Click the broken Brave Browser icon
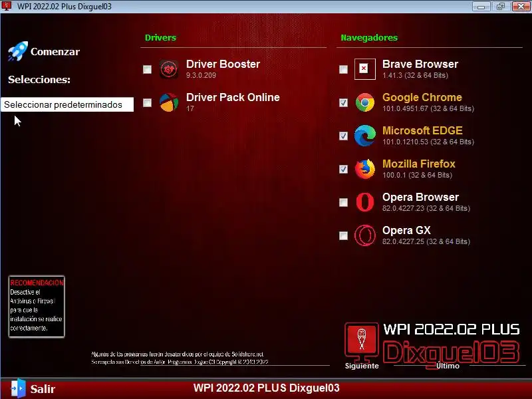532x399 pixels. coord(364,69)
